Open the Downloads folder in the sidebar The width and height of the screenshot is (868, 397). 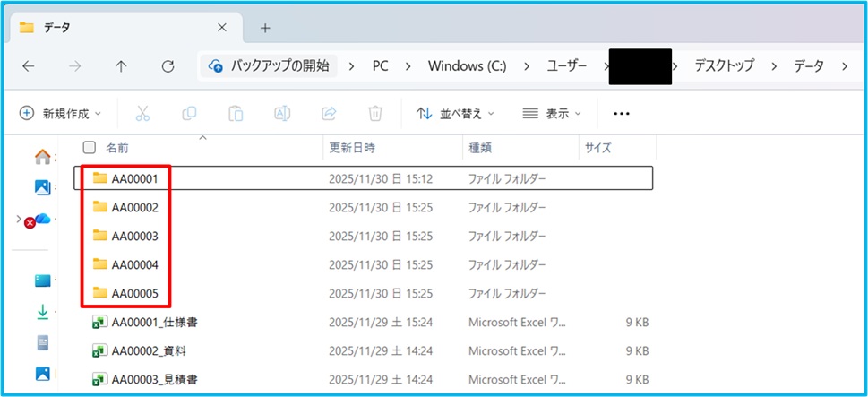42,312
